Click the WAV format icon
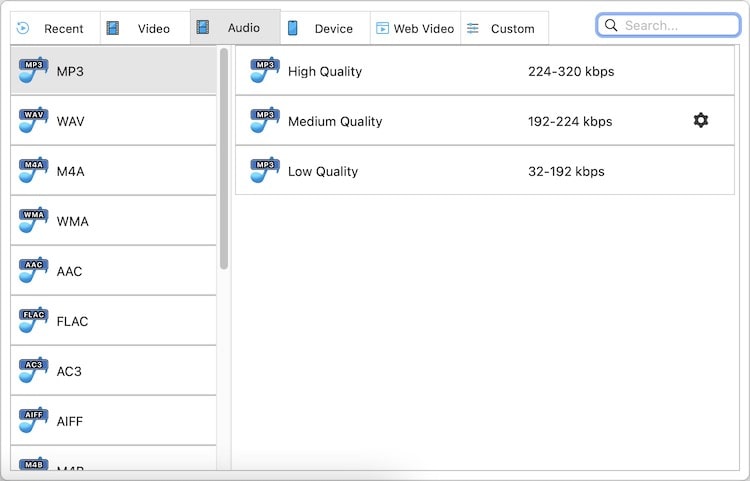Image resolution: width=750 pixels, height=481 pixels. (33, 120)
